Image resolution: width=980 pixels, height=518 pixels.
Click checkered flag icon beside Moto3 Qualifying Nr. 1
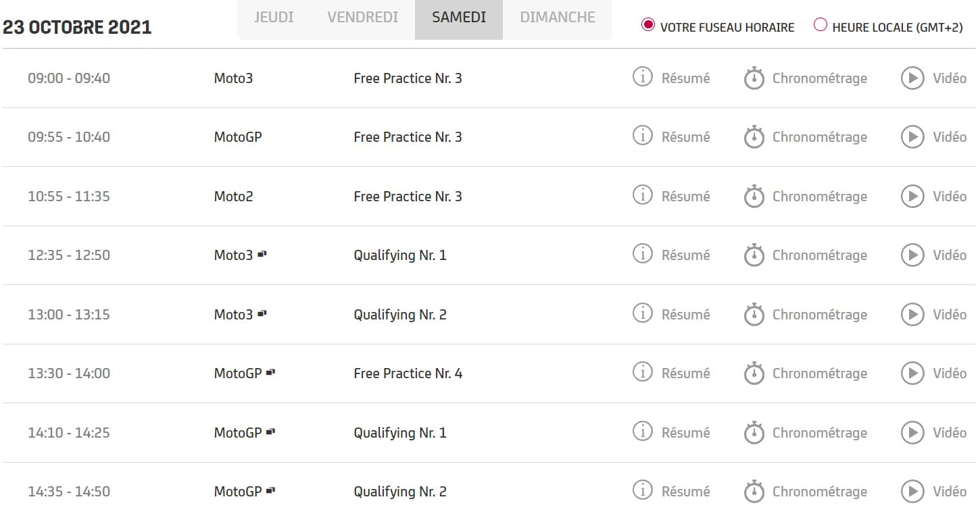click(x=262, y=254)
